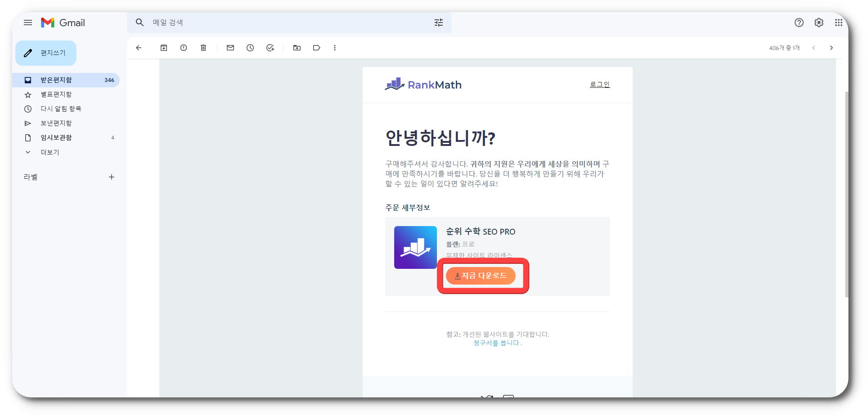
Task: Move the email to a folder
Action: pyautogui.click(x=297, y=48)
